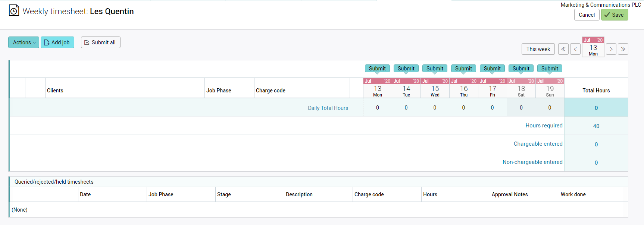The height and width of the screenshot is (225, 644).
Task: Jump to first week double-chevron
Action: (x=563, y=49)
